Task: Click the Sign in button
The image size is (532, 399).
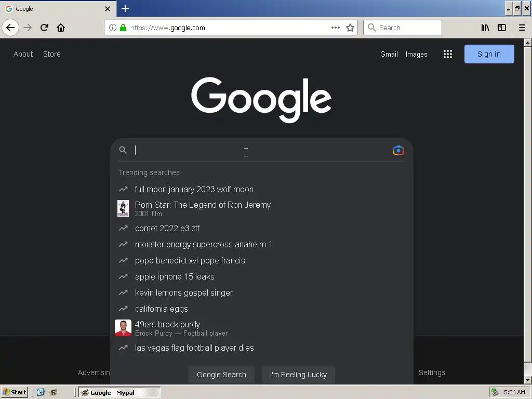Action: click(x=489, y=54)
